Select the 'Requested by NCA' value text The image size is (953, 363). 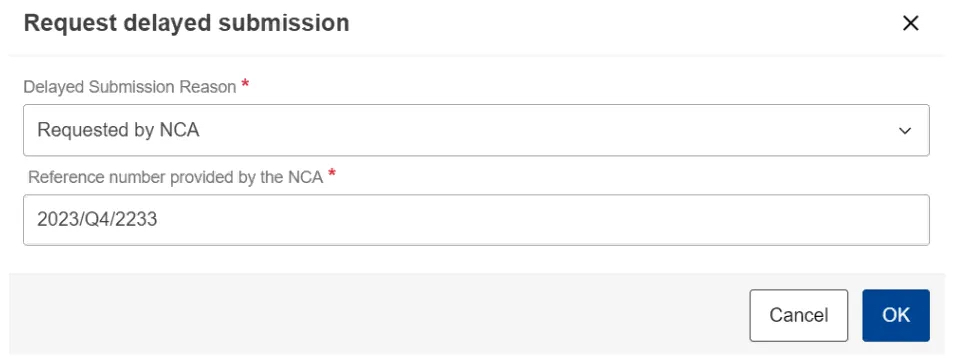coord(118,130)
